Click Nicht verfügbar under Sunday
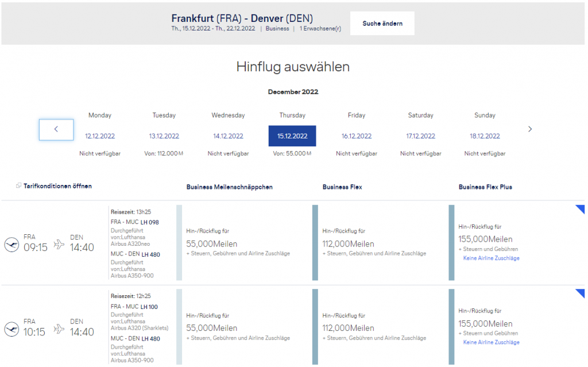 (485, 153)
